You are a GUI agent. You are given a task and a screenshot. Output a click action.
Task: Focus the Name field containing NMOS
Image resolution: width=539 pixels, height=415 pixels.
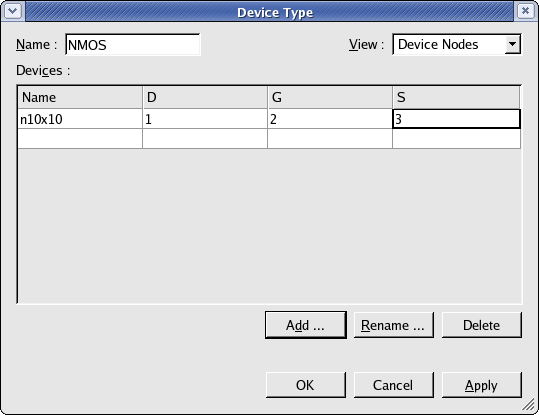[x=133, y=45]
